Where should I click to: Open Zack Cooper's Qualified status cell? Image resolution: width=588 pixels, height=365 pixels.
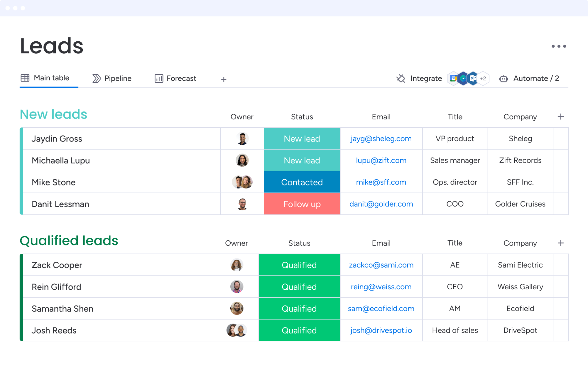click(x=299, y=265)
